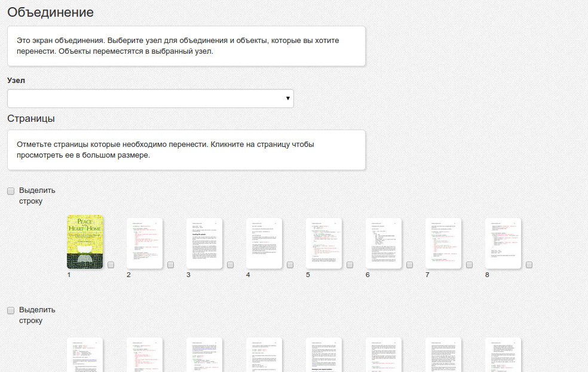The height and width of the screenshot is (372, 588).
Task: Tick the checkbox beside page 4
Action: [x=290, y=265]
